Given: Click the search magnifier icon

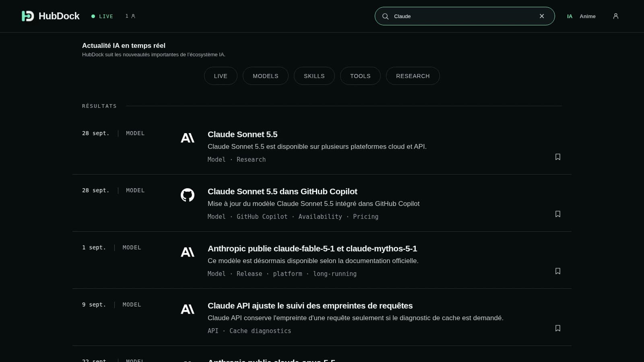Looking at the screenshot, I should pyautogui.click(x=385, y=16).
